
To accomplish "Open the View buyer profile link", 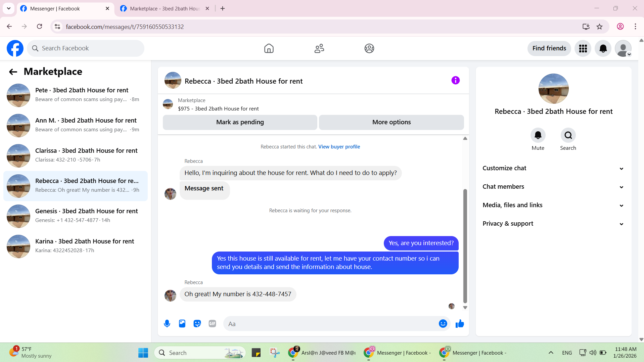I will [339, 147].
